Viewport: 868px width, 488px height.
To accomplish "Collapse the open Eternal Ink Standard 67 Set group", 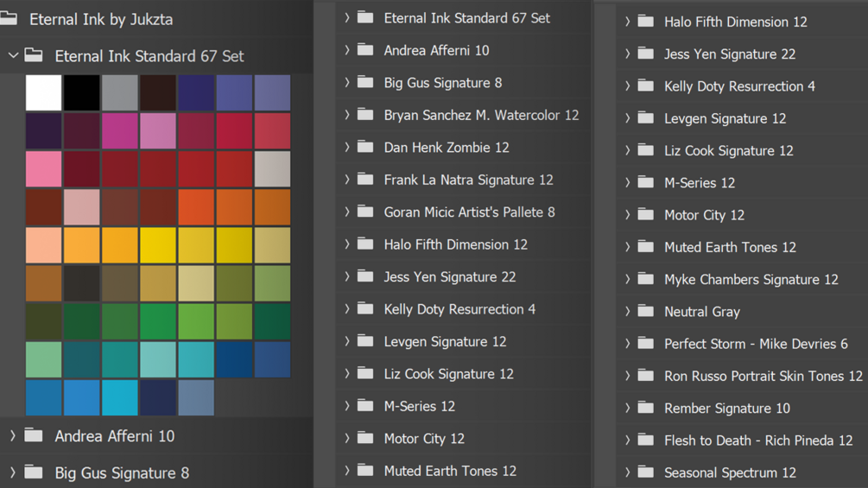I will (13, 56).
